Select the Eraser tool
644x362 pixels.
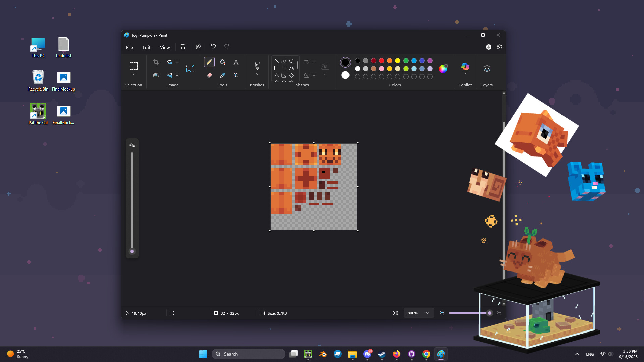tap(209, 75)
